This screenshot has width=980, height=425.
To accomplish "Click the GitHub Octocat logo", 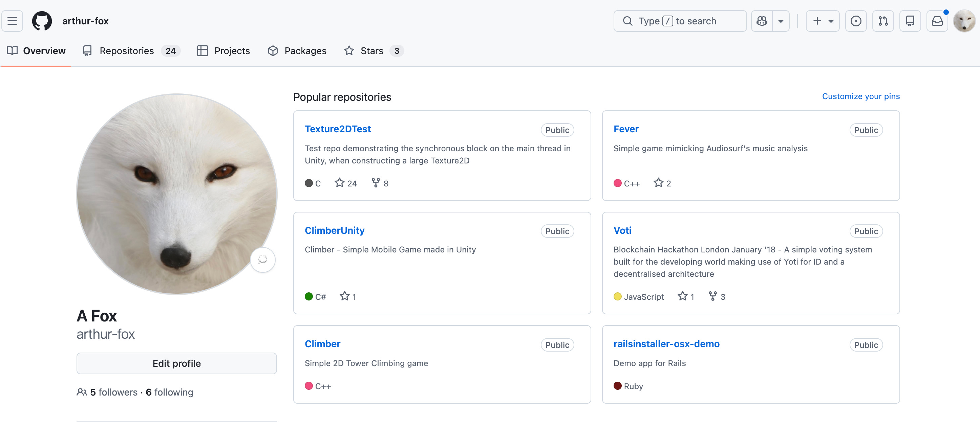I will click(x=42, y=21).
